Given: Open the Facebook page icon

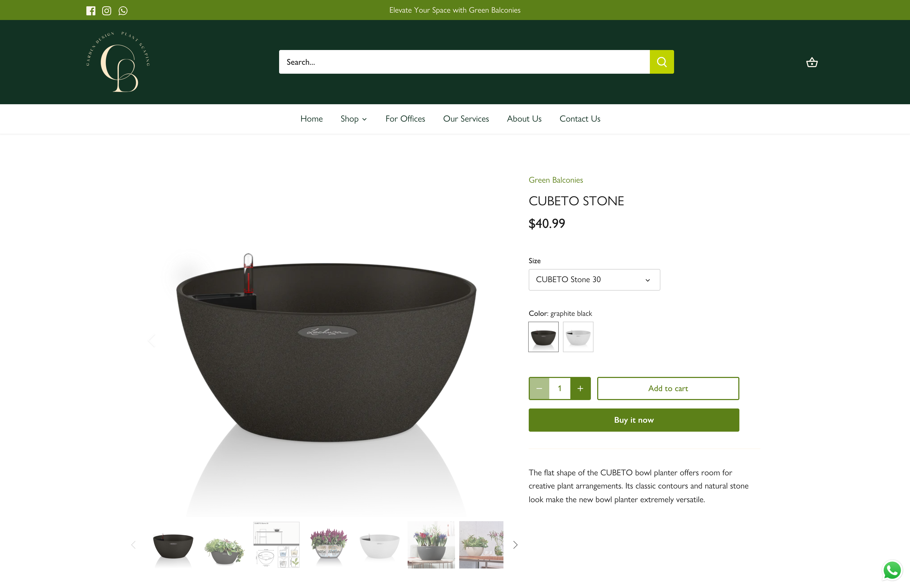Looking at the screenshot, I should click(91, 10).
